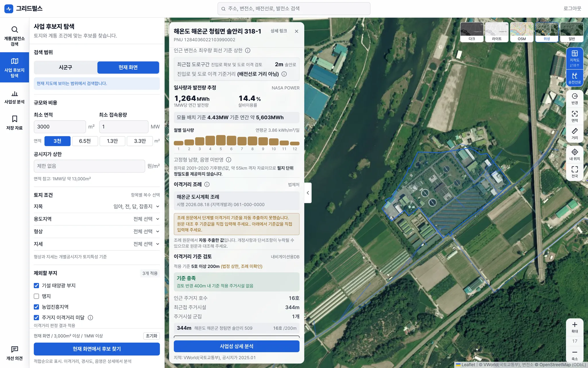This screenshot has height=368, width=588.
Task: Switch basemap to 다크
Action: (x=472, y=32)
